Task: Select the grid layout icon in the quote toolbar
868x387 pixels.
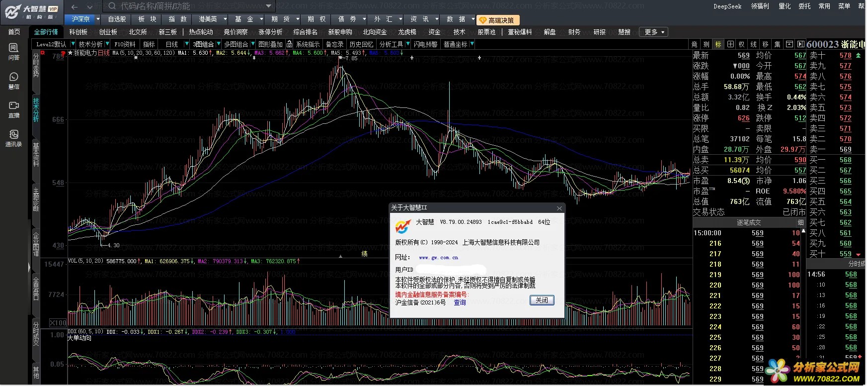Action: tap(730, 44)
